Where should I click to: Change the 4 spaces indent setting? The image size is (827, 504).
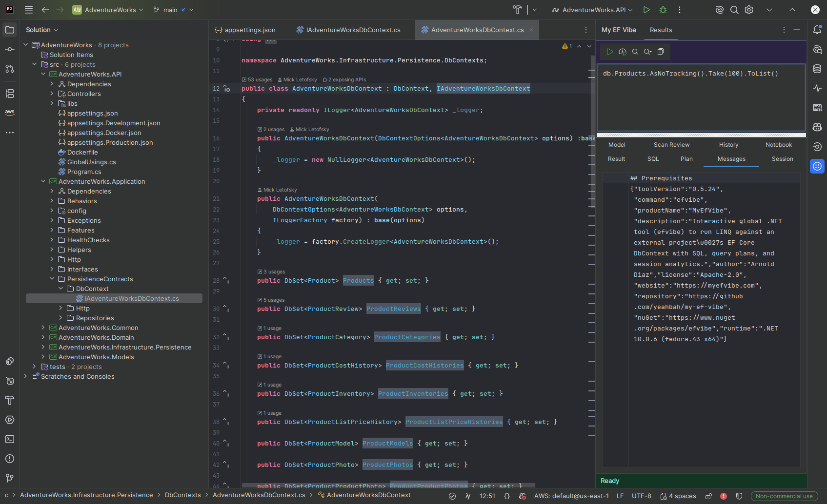pyautogui.click(x=678, y=496)
